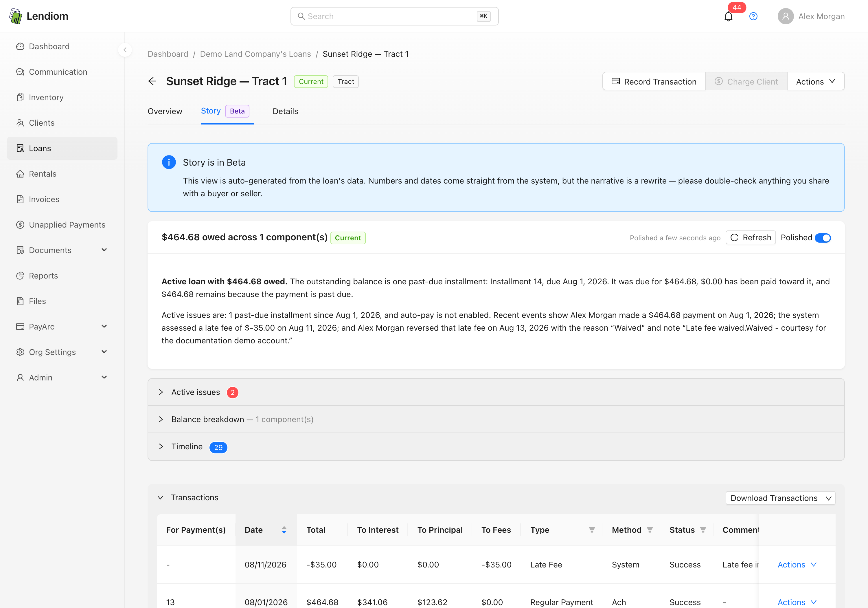
Task: Click the Lendiom logo icon
Action: (16, 16)
